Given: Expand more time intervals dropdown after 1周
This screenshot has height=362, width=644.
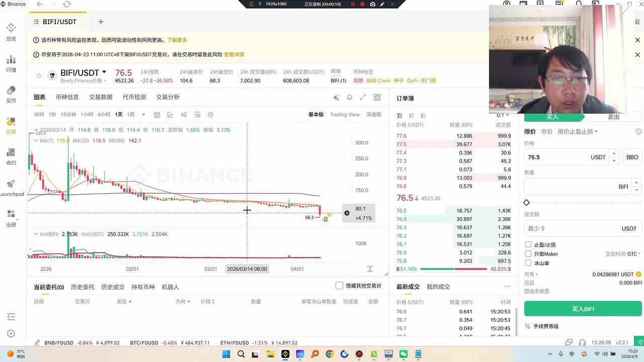Looking at the screenshot, I should [143, 115].
